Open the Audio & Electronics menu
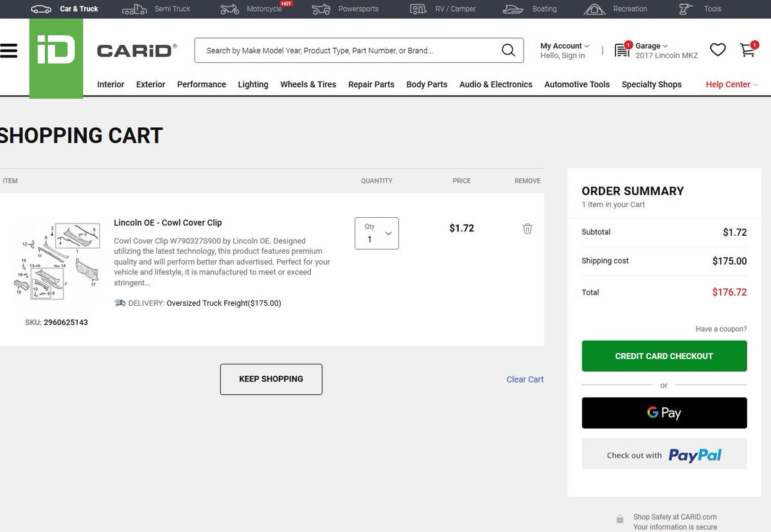 [496, 84]
